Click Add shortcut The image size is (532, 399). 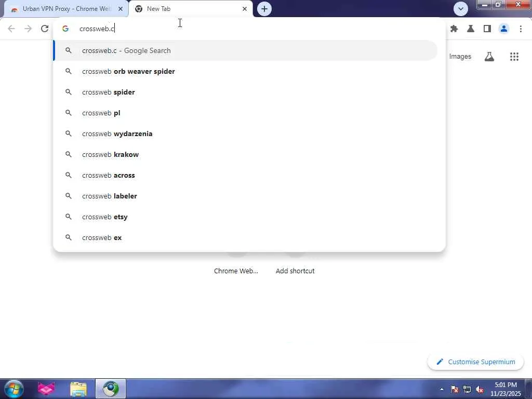[295, 271]
